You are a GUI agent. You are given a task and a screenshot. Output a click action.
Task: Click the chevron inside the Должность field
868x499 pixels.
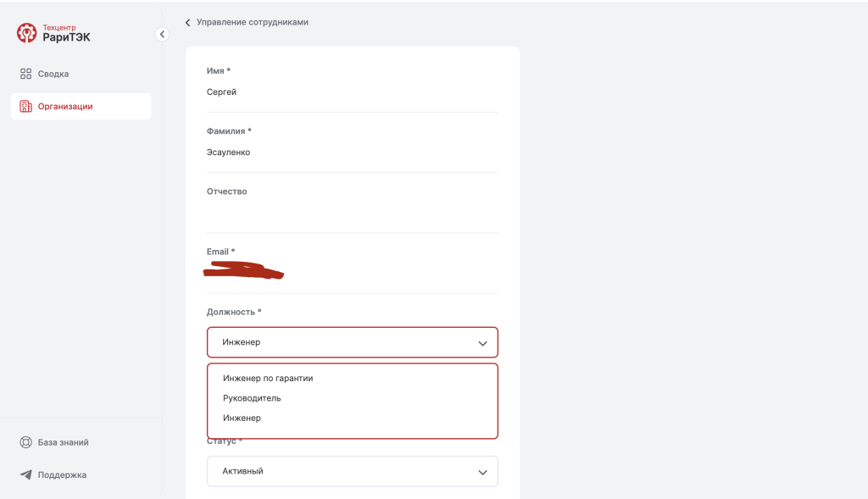[482, 342]
